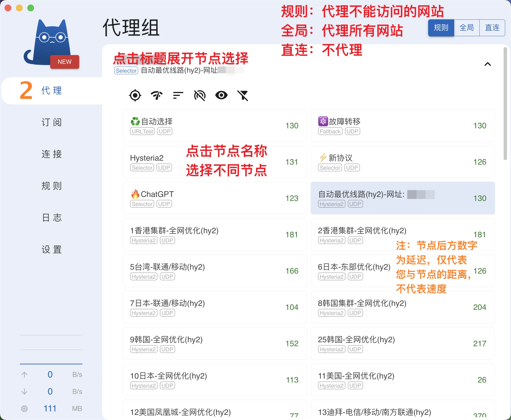Open the 连接 connections page
511x420 pixels.
point(52,154)
